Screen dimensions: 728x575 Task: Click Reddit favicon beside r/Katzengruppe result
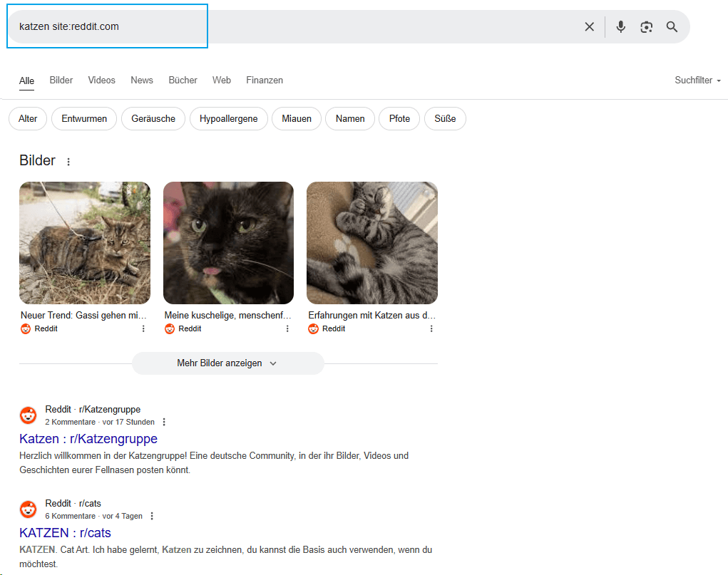(29, 415)
